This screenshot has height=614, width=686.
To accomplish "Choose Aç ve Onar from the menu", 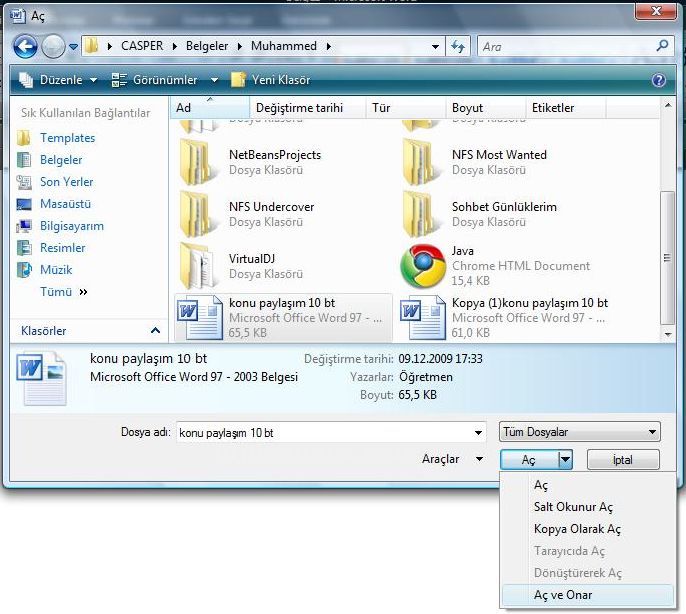I will pyautogui.click(x=564, y=594).
